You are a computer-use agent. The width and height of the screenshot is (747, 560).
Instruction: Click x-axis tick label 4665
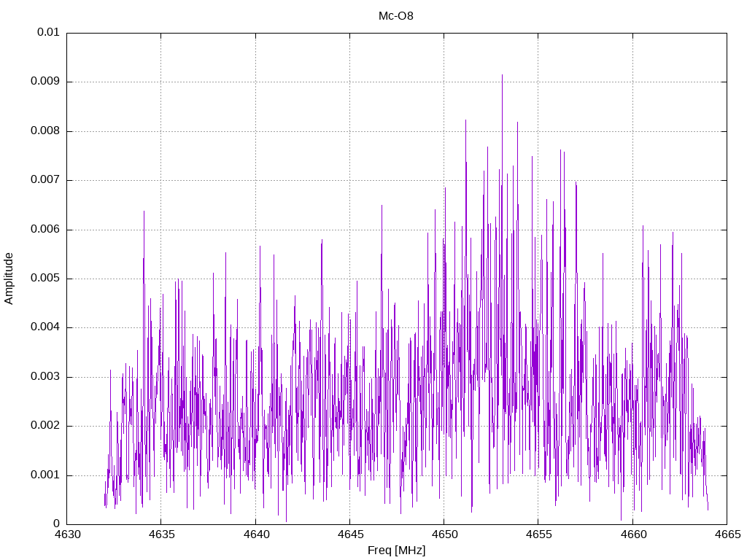point(727,534)
